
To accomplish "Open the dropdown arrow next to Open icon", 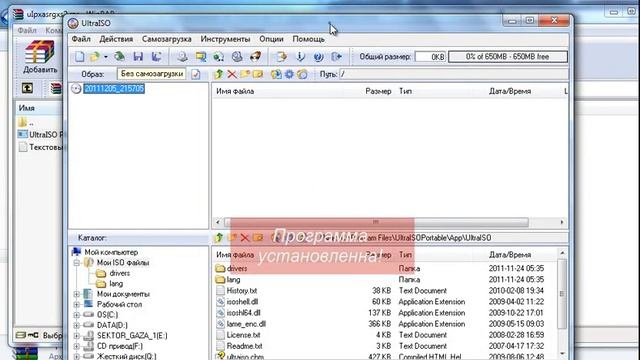I will coord(106,57).
